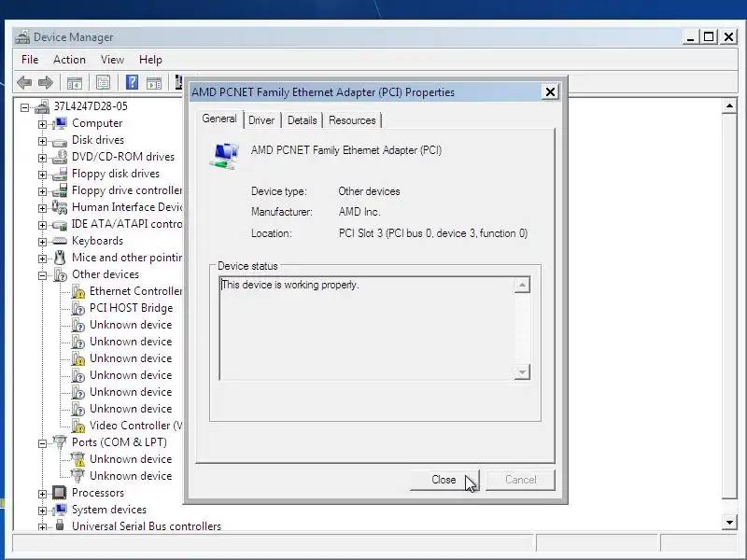The width and height of the screenshot is (747, 560).
Task: Click the Floppy drive controllers icon
Action: (60, 191)
